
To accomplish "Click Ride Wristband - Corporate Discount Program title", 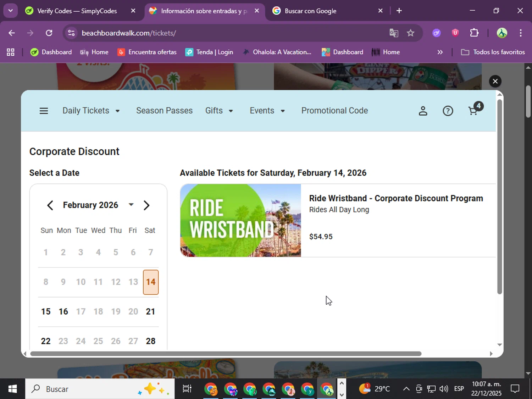I will tap(396, 198).
